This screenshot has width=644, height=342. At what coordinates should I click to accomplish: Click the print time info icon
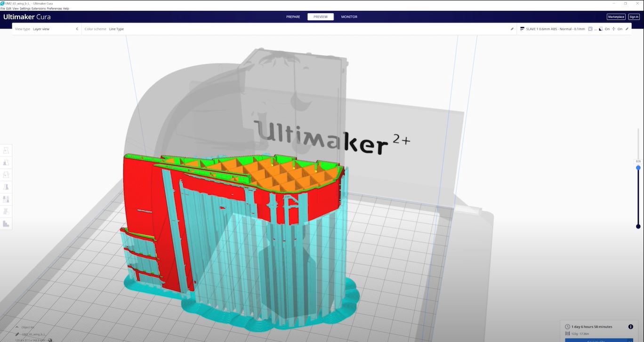tap(630, 326)
